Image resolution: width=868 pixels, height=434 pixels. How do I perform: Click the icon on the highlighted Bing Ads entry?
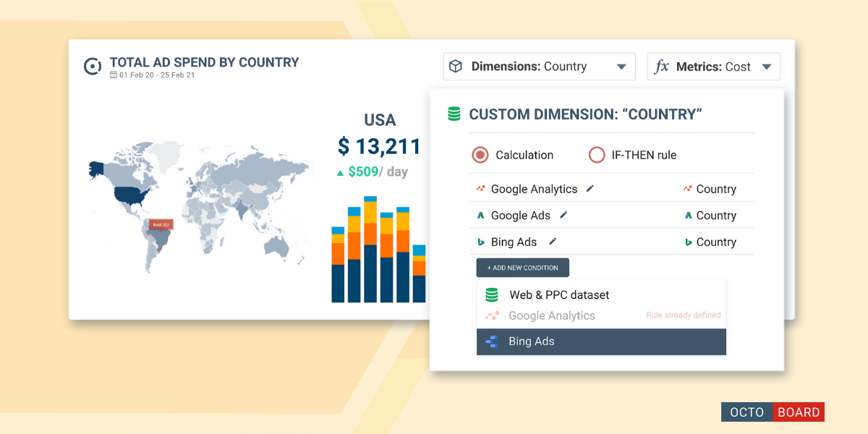(493, 341)
